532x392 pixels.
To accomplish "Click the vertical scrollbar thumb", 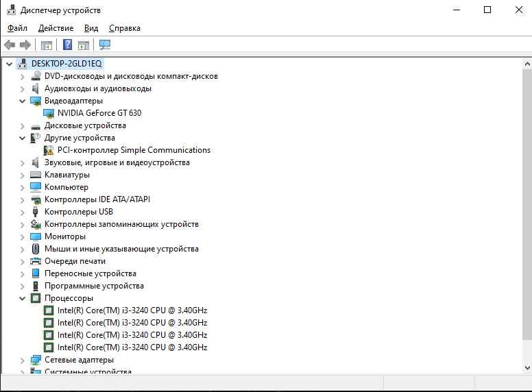I will (527, 204).
